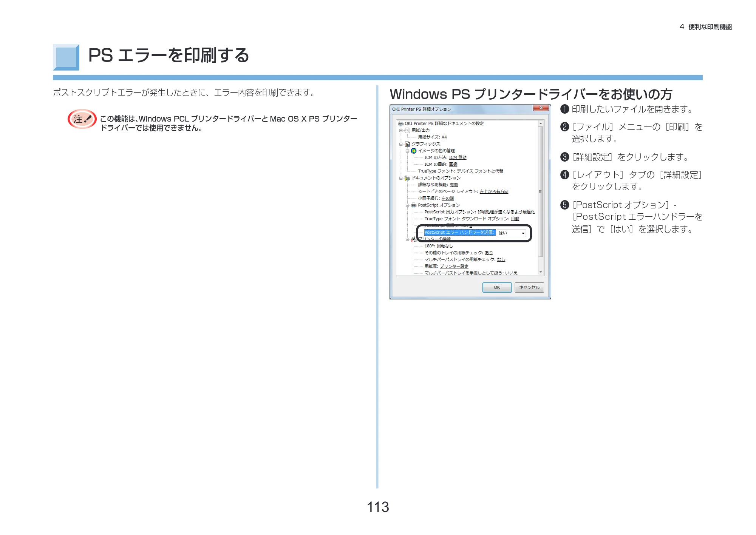Click 有効 value for 詳細な印刷機能
This screenshot has width=756, height=535.
point(454,185)
